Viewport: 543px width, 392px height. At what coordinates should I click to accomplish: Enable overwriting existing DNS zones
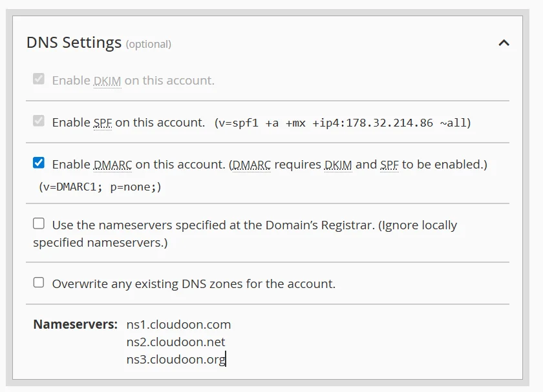click(x=39, y=282)
